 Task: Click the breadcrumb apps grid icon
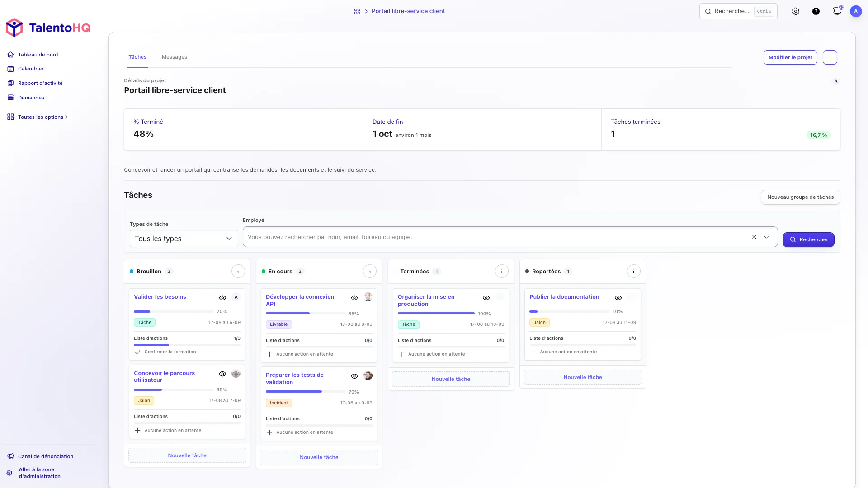[x=357, y=11]
